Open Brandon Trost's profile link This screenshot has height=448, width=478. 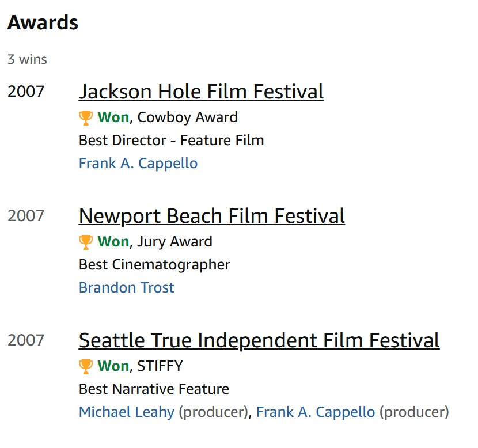(127, 287)
